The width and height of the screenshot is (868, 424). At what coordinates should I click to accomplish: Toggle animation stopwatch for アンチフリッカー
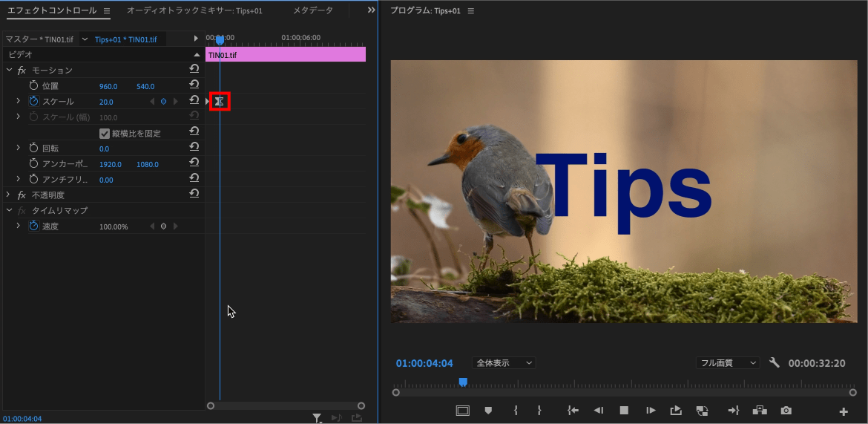tap(34, 179)
